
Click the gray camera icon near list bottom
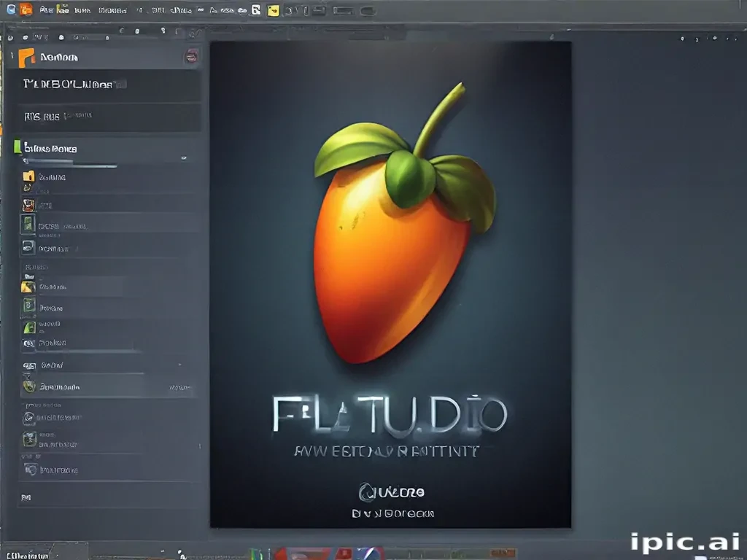coord(31,470)
